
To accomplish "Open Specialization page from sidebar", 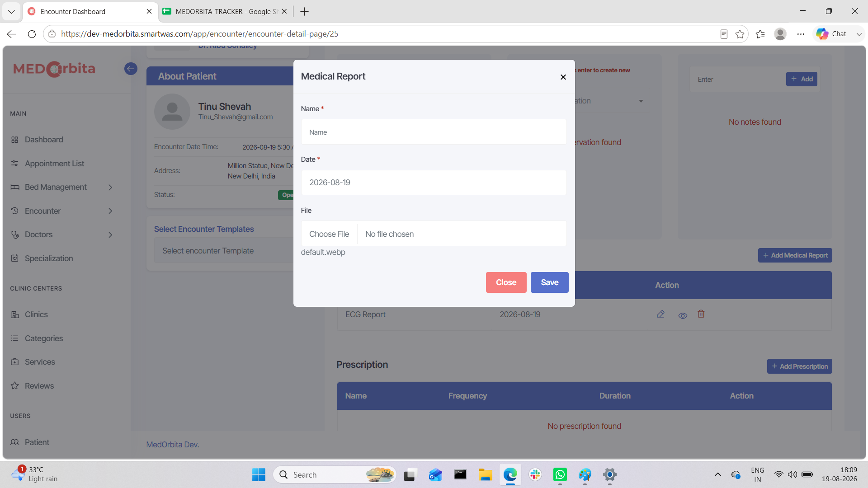I will [49, 258].
